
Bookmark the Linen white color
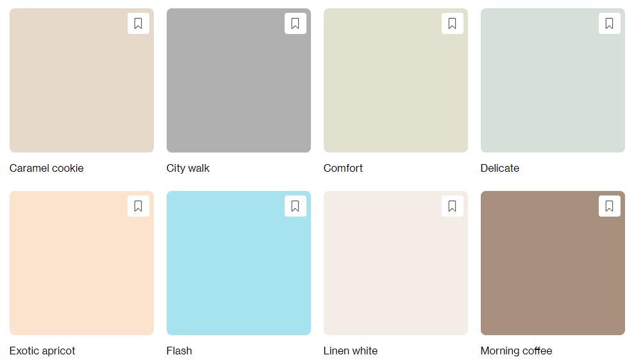[x=453, y=206]
